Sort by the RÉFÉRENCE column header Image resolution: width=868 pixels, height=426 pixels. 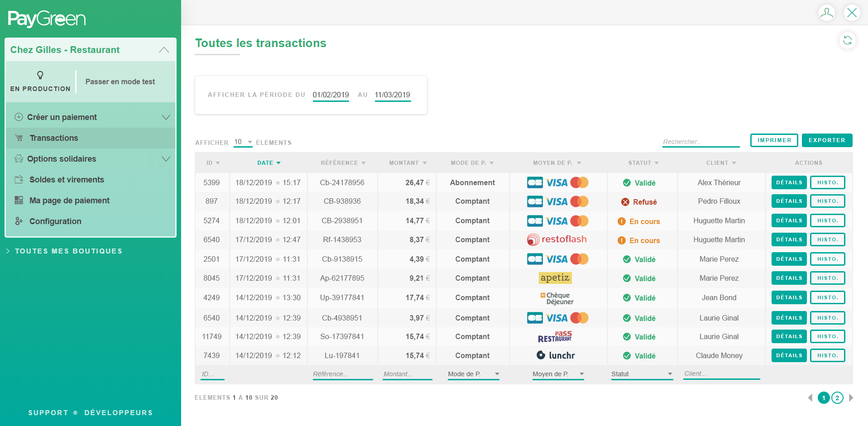click(343, 163)
